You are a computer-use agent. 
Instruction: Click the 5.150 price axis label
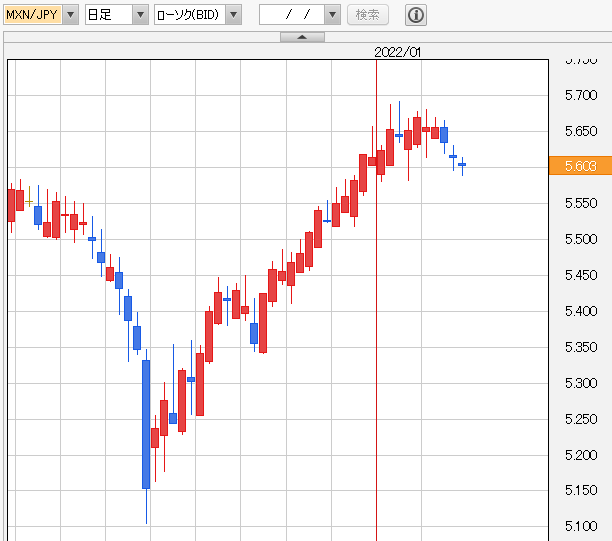[581, 490]
